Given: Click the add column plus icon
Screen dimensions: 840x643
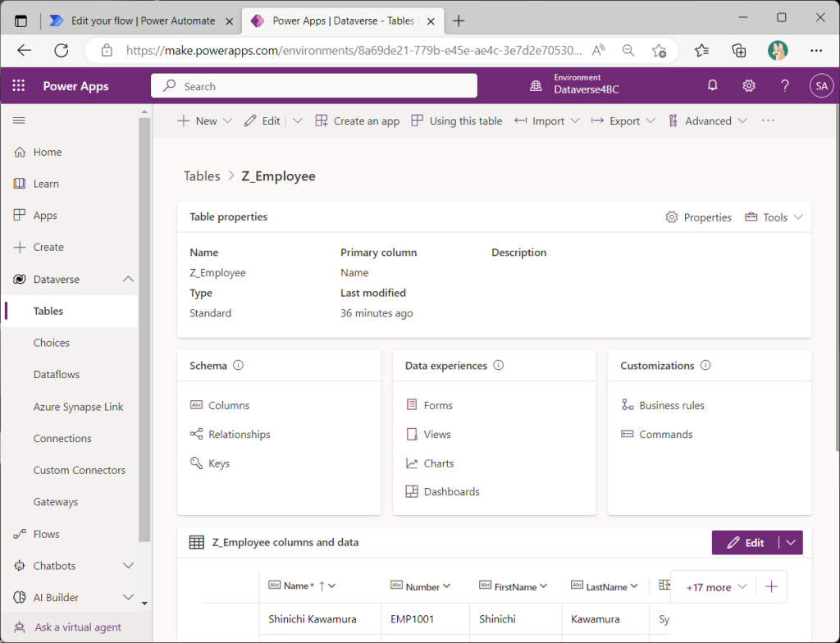Looking at the screenshot, I should pos(771,586).
